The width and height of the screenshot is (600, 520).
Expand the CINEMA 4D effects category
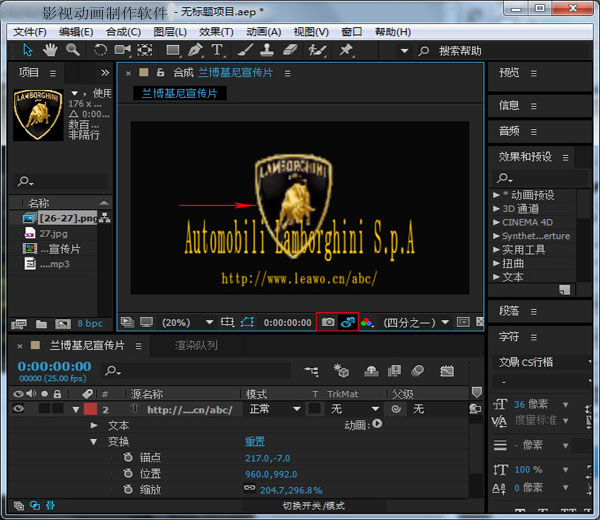coord(496,222)
